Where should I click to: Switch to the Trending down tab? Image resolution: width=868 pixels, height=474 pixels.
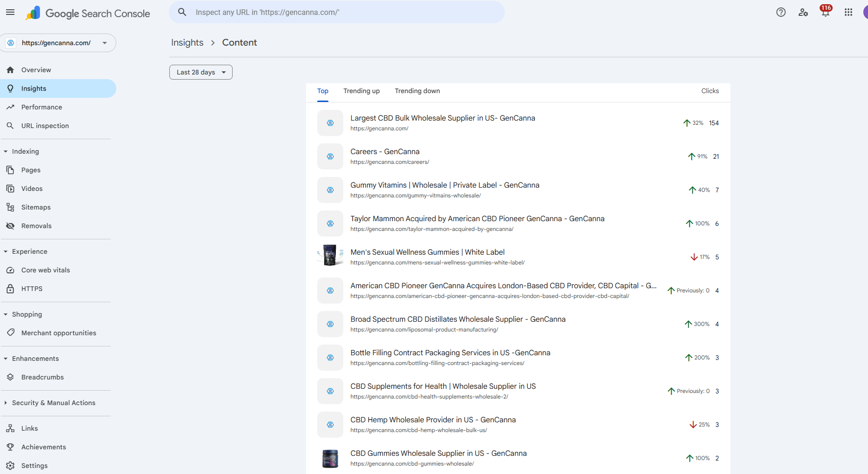tap(417, 91)
